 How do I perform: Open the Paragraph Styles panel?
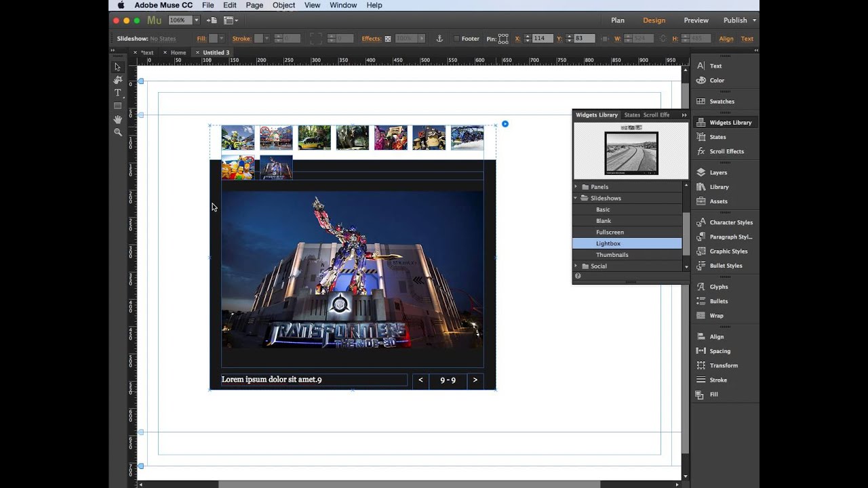click(724, 237)
